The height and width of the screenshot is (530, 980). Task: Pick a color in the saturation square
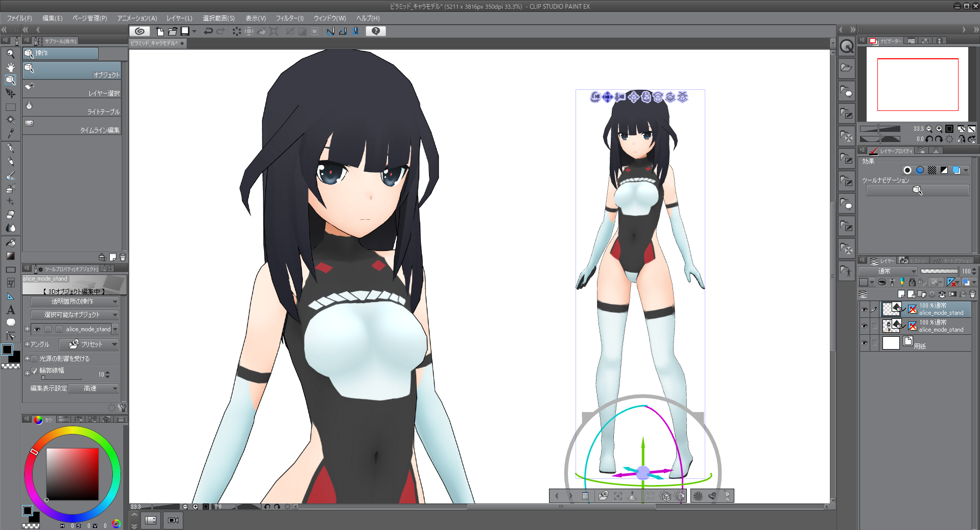[x=73, y=474]
